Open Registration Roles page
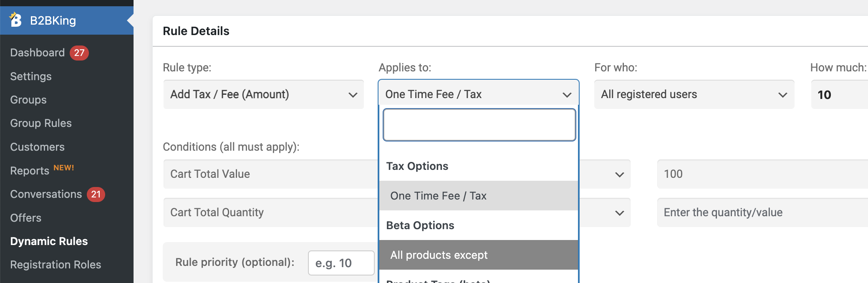The image size is (868, 283). (x=56, y=265)
